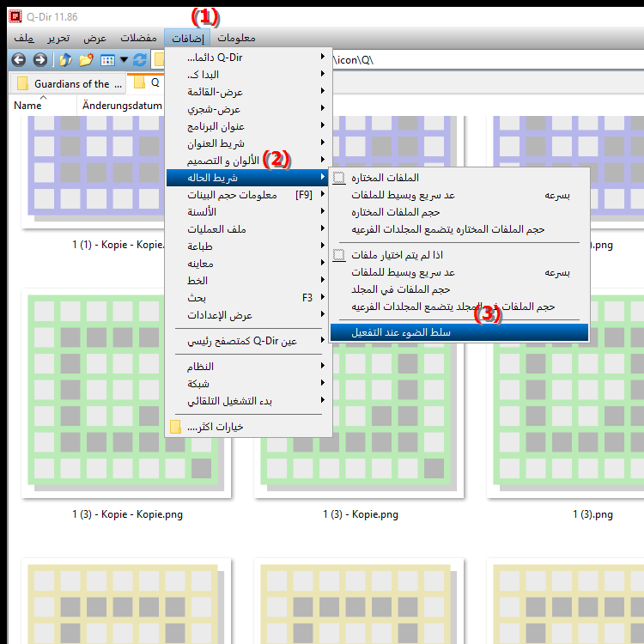Click the Q-Dir application icon in title bar
The image size is (644, 644).
(x=15, y=17)
